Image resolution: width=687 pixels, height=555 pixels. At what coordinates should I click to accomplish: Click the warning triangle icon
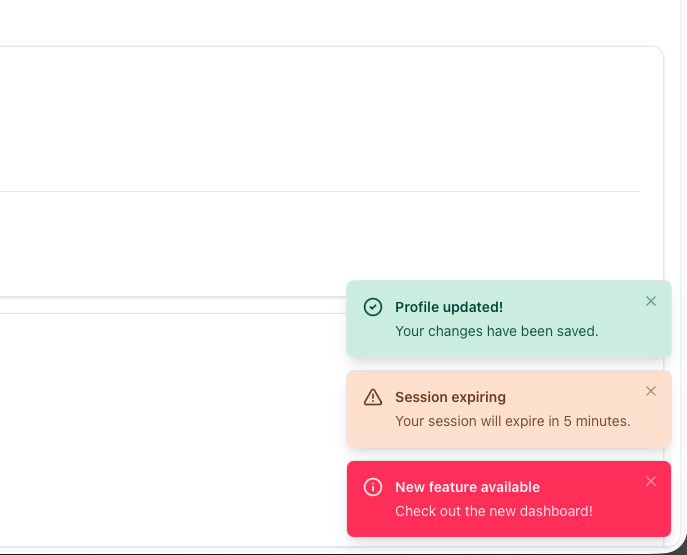373,397
